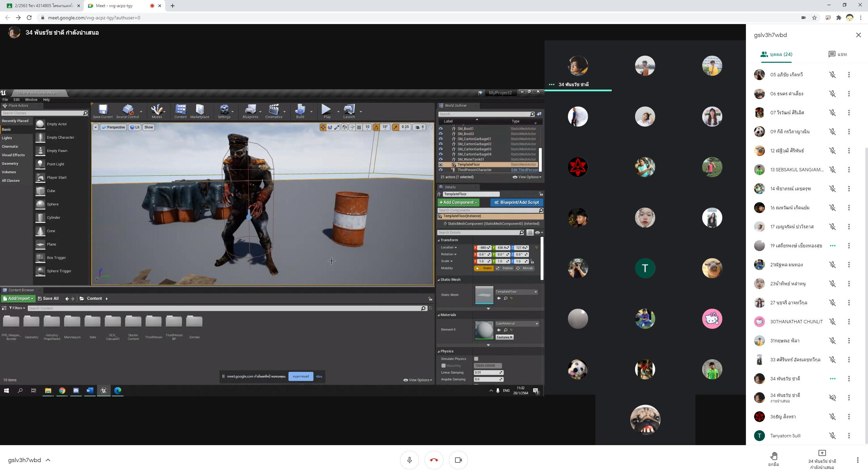Open the Add Component dropdown

pos(458,202)
